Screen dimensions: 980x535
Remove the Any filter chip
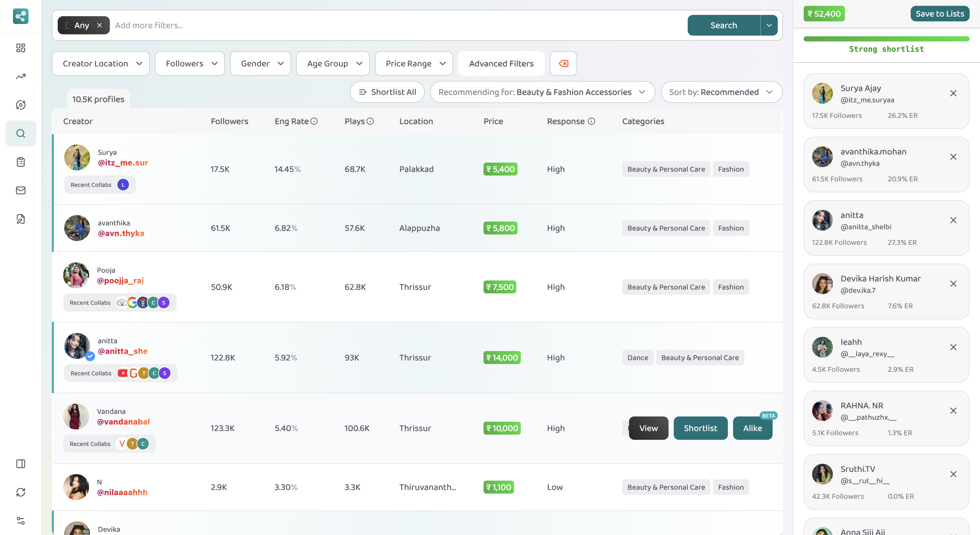pos(99,25)
